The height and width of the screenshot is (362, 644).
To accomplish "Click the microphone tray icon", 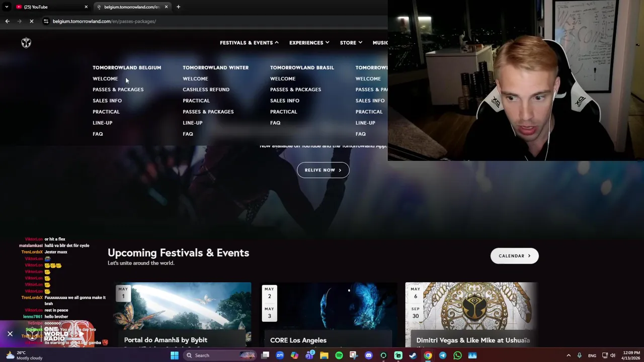I will click(580, 355).
